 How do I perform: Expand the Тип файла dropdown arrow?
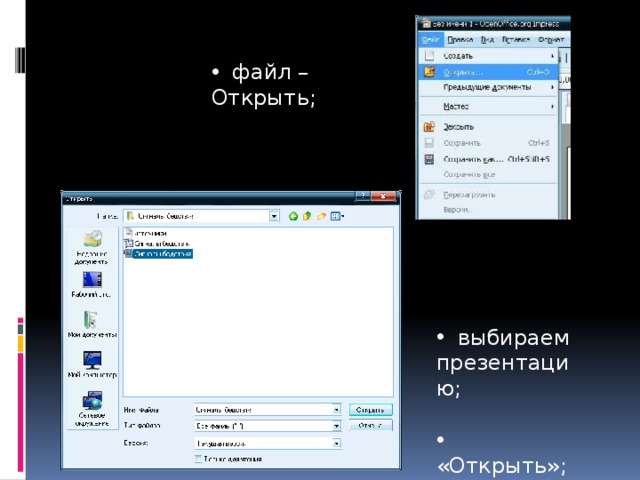tap(336, 426)
